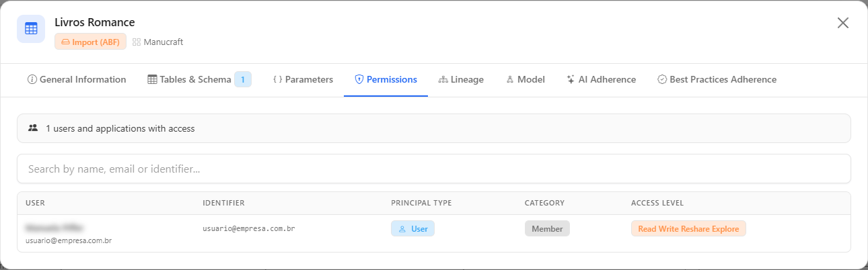Screen dimensions: 868x270
Task: Click the Tables & Schema count badge
Action: 243,79
